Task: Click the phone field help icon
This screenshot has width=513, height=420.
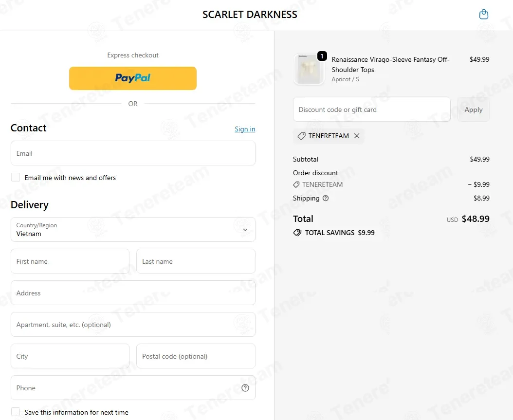Action: pyautogui.click(x=245, y=388)
